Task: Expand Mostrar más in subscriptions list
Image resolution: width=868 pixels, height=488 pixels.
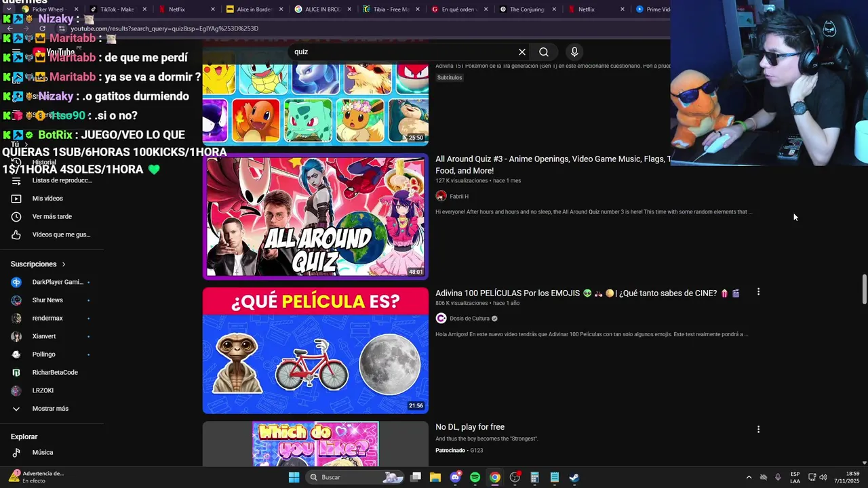Action: tap(52, 409)
